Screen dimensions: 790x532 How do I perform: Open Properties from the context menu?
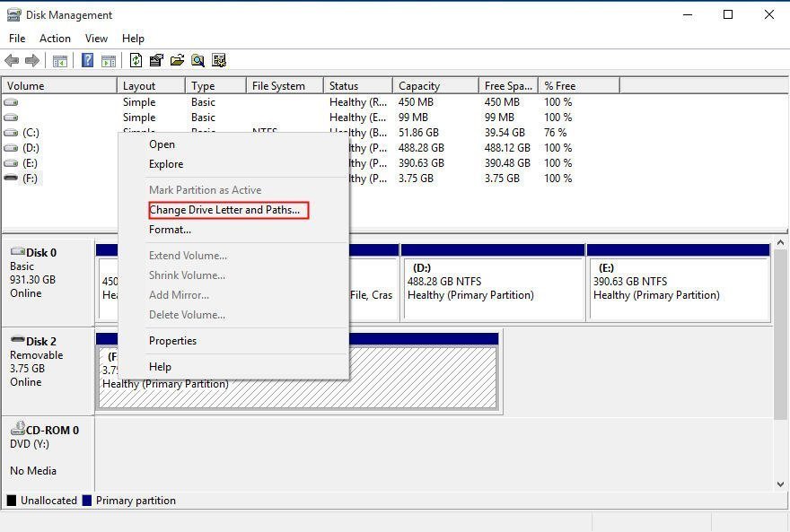pyautogui.click(x=172, y=340)
